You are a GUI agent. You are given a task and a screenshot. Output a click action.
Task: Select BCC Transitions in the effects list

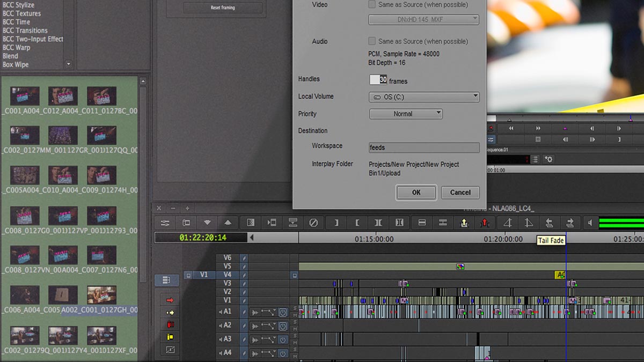(x=25, y=31)
